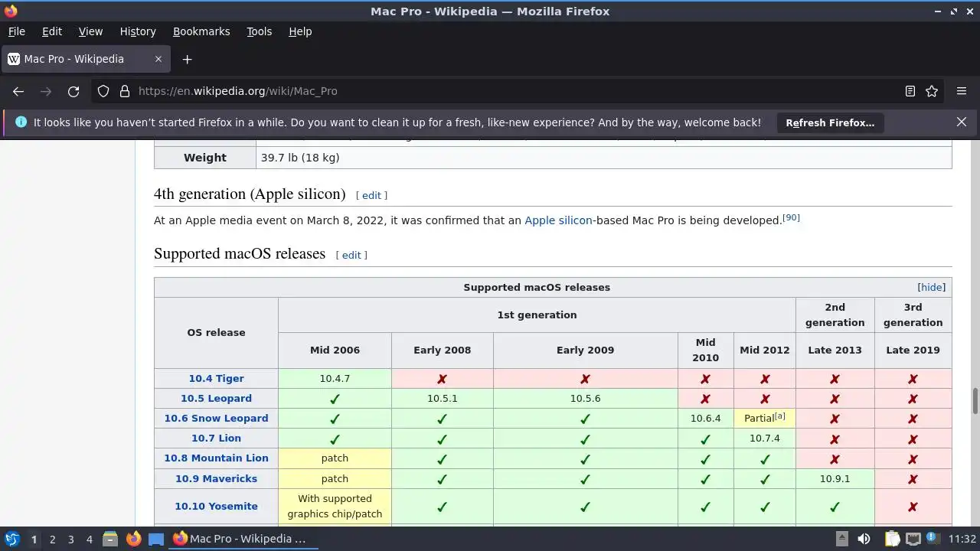This screenshot has height=551, width=980.
Task: Open the 10.6 Snow Leopard link
Action: [x=216, y=418]
